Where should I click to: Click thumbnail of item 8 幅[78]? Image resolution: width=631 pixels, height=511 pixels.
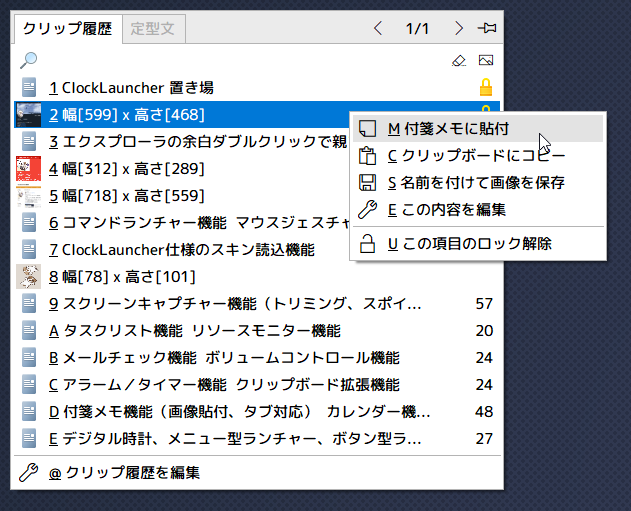coord(28,277)
